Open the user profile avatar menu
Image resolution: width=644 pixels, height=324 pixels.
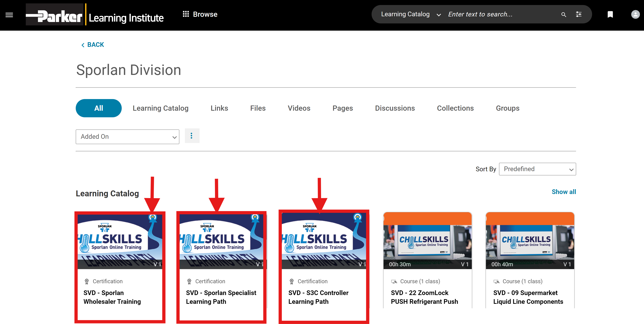pyautogui.click(x=635, y=14)
